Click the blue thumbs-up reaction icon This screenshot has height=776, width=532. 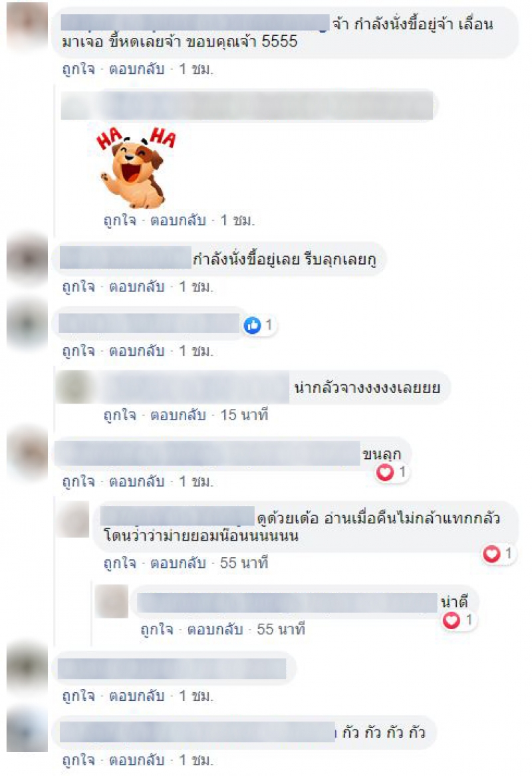(x=253, y=325)
